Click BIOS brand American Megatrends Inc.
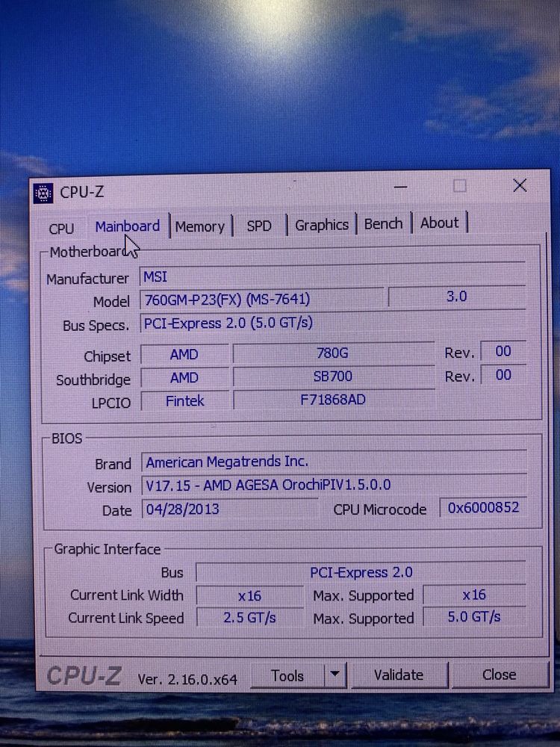The image size is (560, 747). coord(334,461)
